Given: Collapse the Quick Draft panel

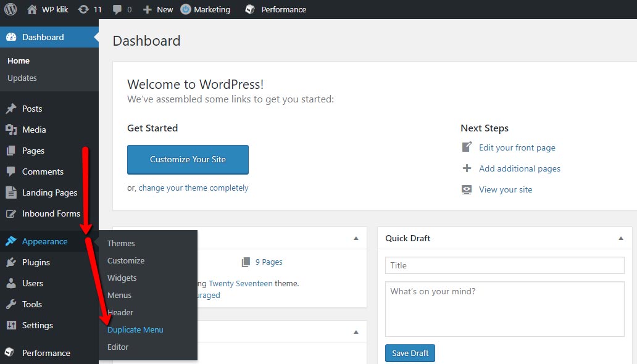Looking at the screenshot, I should click(x=621, y=239).
